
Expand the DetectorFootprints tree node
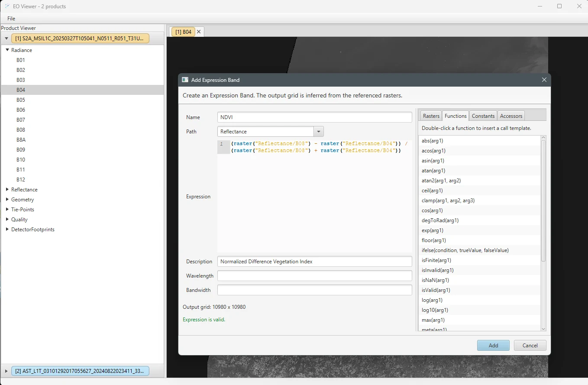point(7,229)
